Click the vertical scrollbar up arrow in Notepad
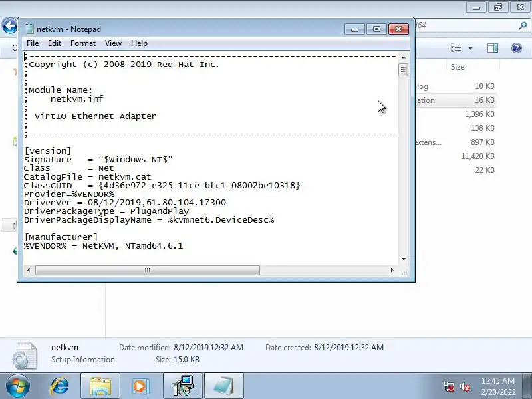 [404, 57]
